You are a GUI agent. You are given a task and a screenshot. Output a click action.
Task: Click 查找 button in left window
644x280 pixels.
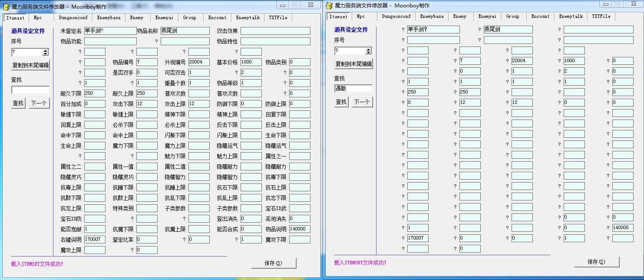tap(18, 103)
